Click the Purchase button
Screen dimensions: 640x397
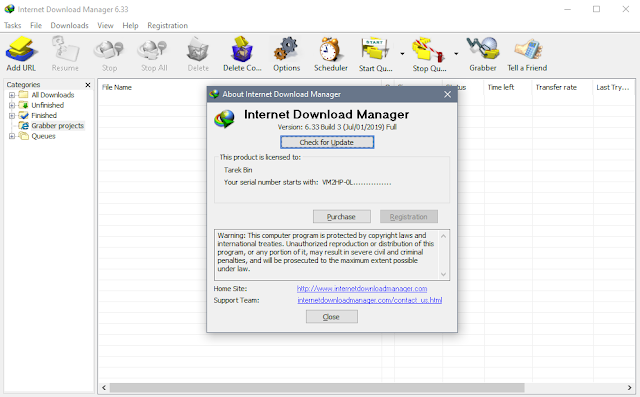tap(342, 217)
